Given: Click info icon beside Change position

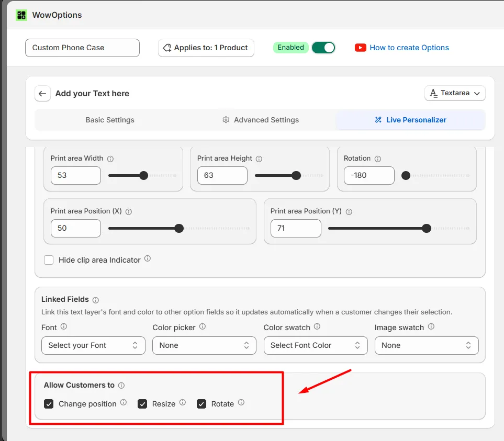Looking at the screenshot, I should coord(124,402).
